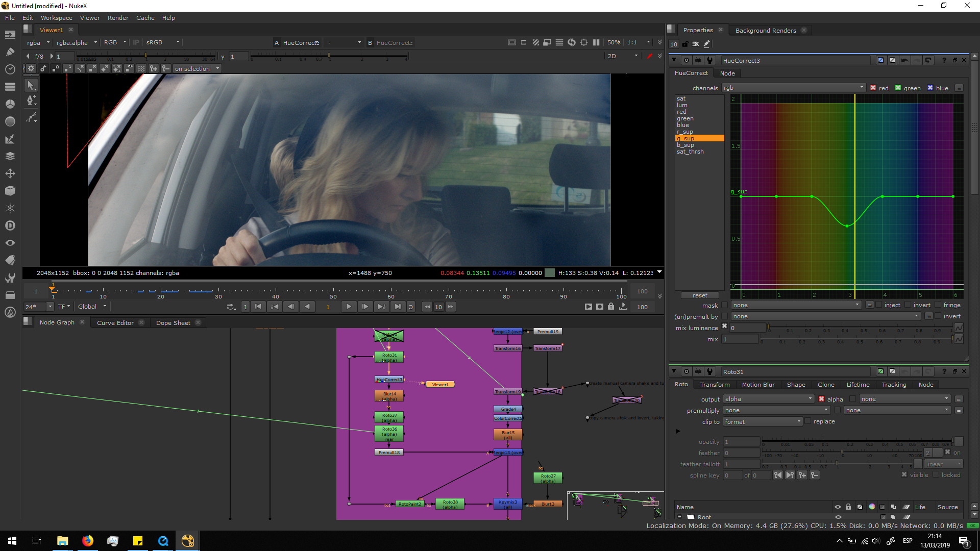Select the sat_thrsh curve entry
The image size is (980, 551).
click(690, 152)
